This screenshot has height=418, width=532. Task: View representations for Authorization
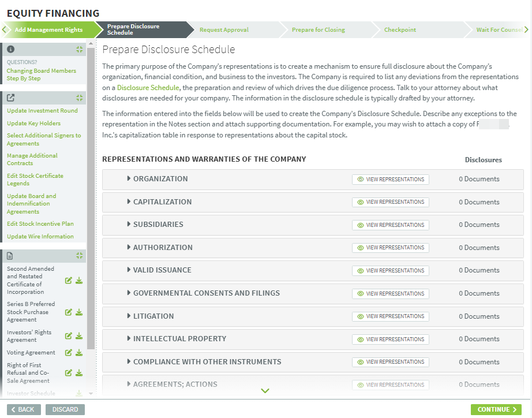[390, 248]
